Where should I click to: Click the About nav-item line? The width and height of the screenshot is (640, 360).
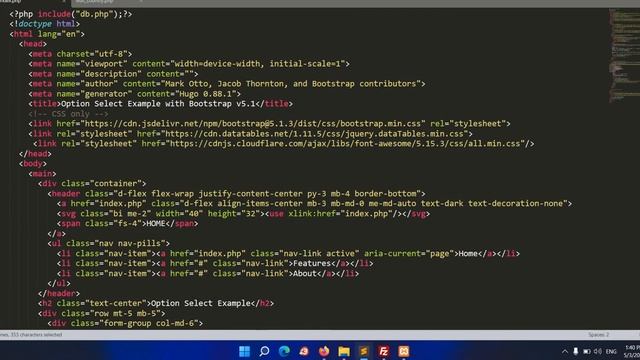click(x=208, y=273)
